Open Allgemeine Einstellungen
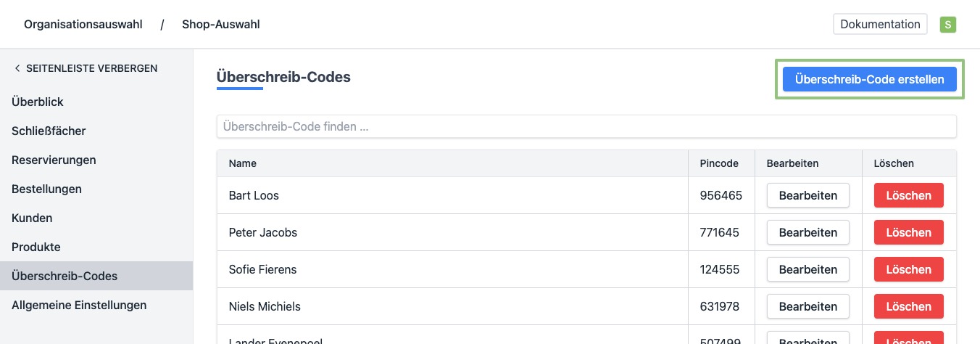The height and width of the screenshot is (344, 980). tap(79, 306)
